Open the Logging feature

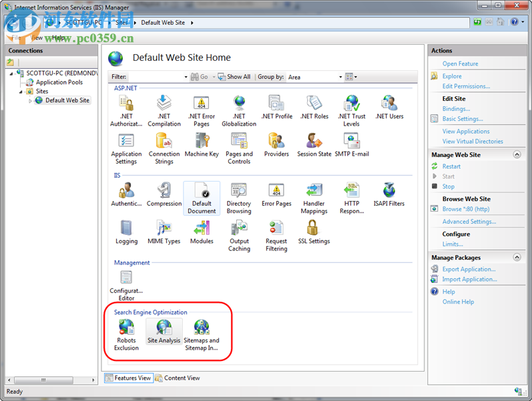(126, 232)
